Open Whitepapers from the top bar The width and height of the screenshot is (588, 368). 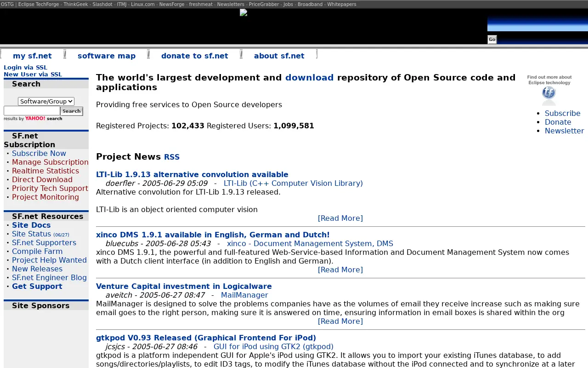(341, 4)
